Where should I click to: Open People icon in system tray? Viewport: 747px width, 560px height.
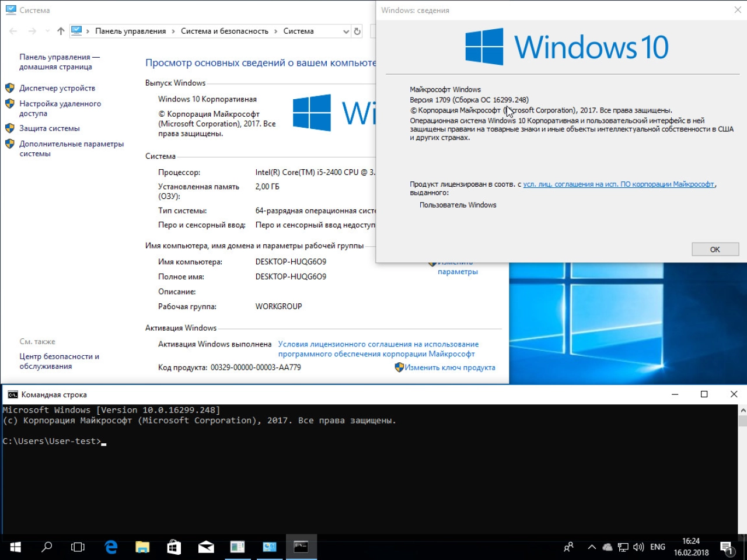pos(569,547)
